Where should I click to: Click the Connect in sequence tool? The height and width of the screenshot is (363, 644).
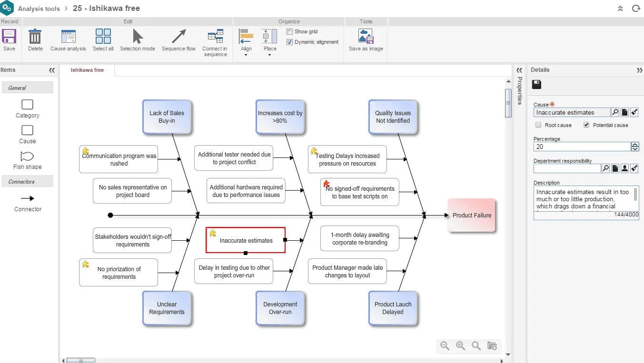[x=215, y=38]
